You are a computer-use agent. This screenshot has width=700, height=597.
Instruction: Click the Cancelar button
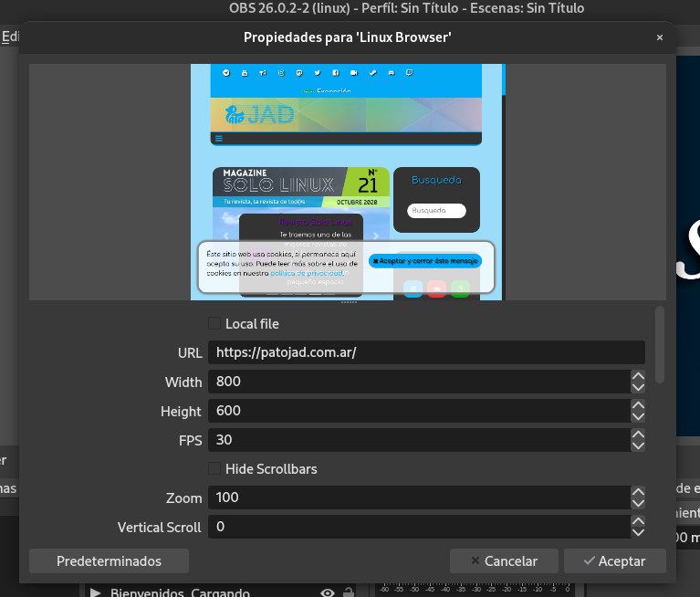pos(504,560)
